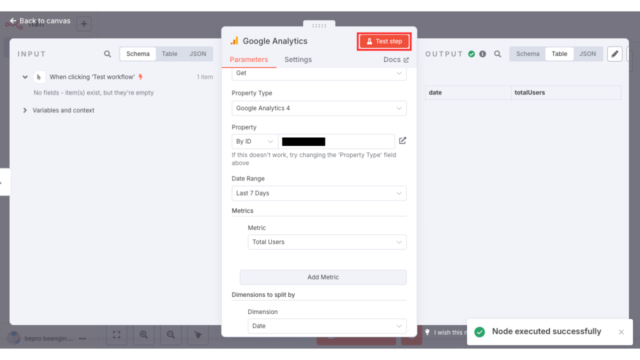Expand Variables and context
This screenshot has height=360, width=640.
coord(25,110)
